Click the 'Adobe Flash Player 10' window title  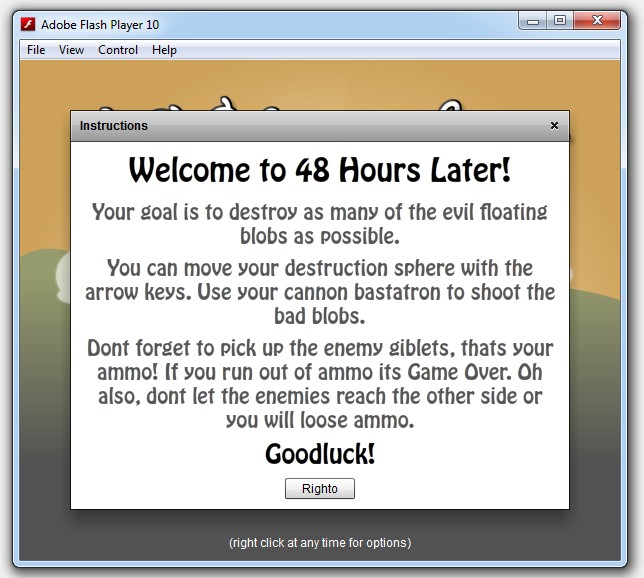(100, 24)
